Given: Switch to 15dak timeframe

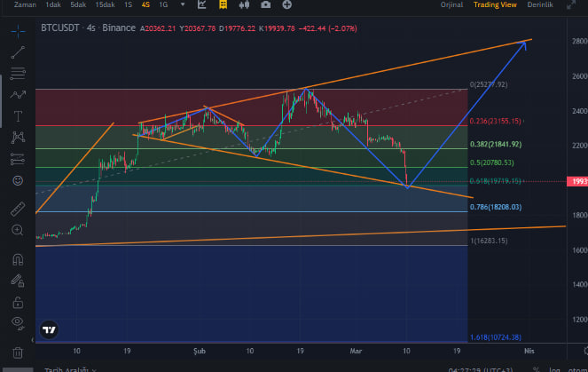Looking at the screenshot, I should tap(105, 4).
